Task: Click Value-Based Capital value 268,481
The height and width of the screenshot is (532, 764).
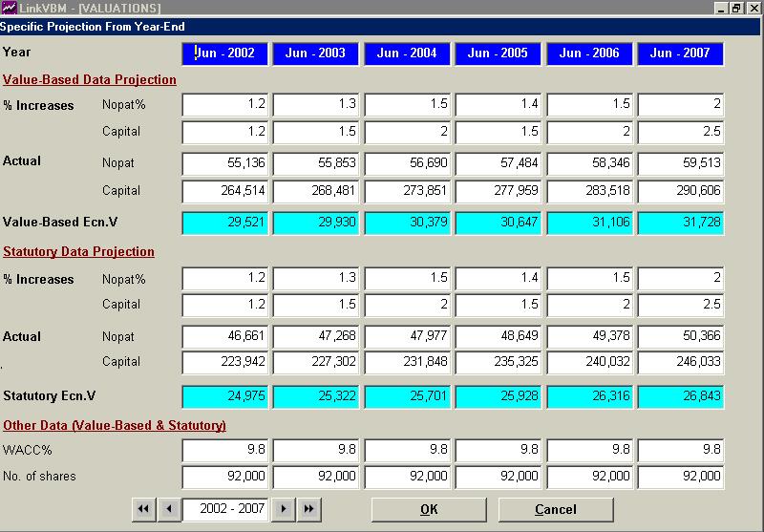Action: pyautogui.click(x=316, y=191)
